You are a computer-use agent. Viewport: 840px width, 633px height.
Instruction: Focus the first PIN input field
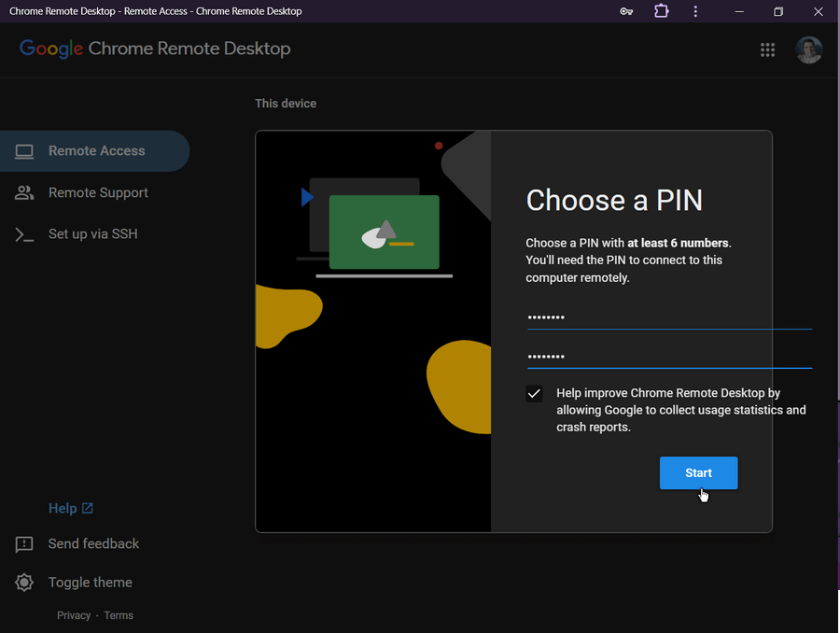coord(669,317)
